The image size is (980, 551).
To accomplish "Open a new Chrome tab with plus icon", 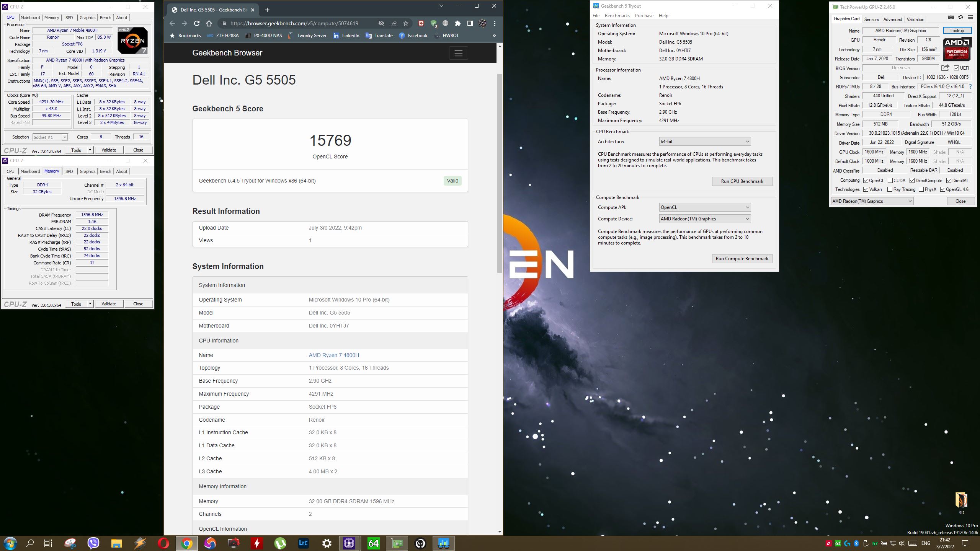I will [267, 10].
